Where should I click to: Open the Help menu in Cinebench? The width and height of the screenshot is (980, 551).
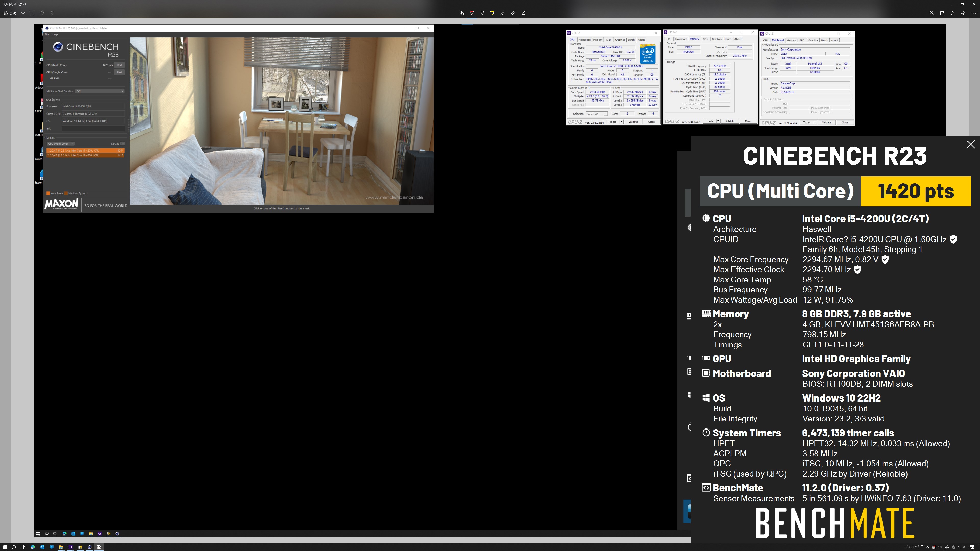click(55, 35)
